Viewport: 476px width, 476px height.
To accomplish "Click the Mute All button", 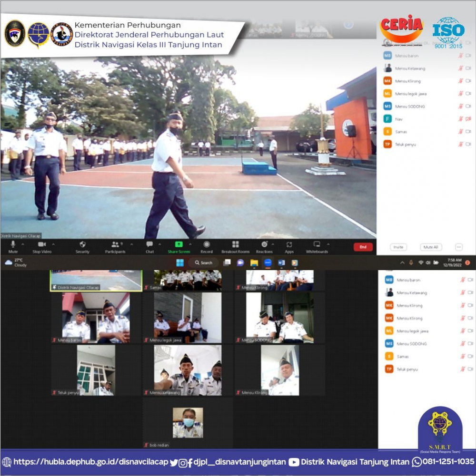I will (x=431, y=247).
